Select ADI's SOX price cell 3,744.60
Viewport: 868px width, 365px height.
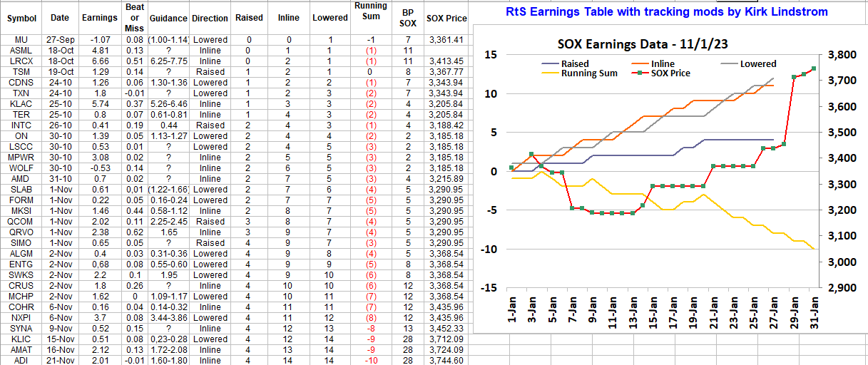point(446,361)
